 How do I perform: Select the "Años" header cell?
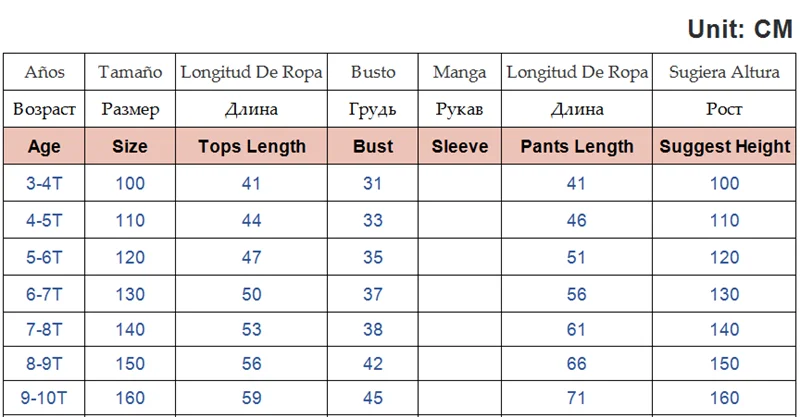tap(44, 72)
